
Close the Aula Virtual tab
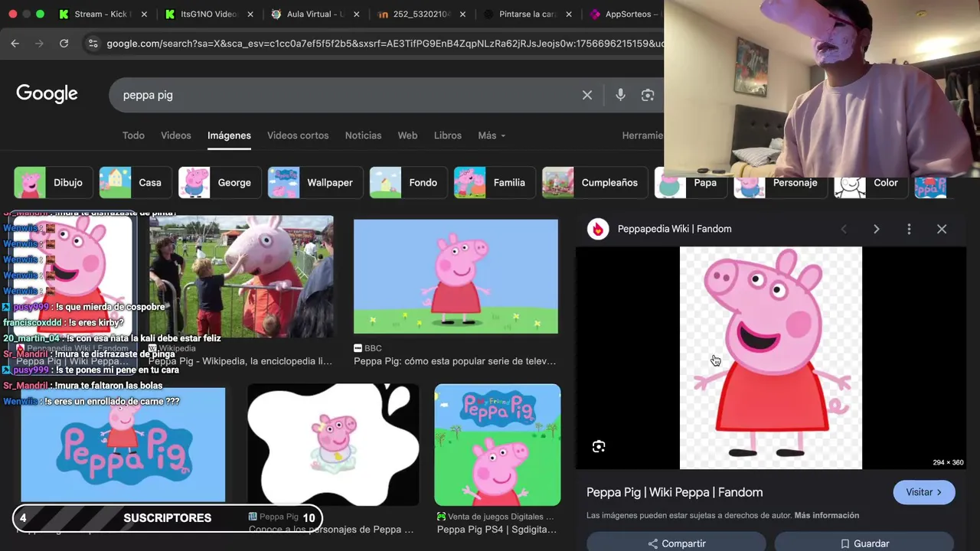(x=357, y=14)
